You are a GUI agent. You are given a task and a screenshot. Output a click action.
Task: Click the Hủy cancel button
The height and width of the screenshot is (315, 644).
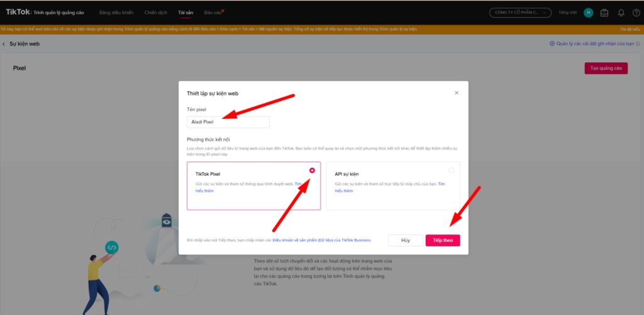[x=405, y=240]
